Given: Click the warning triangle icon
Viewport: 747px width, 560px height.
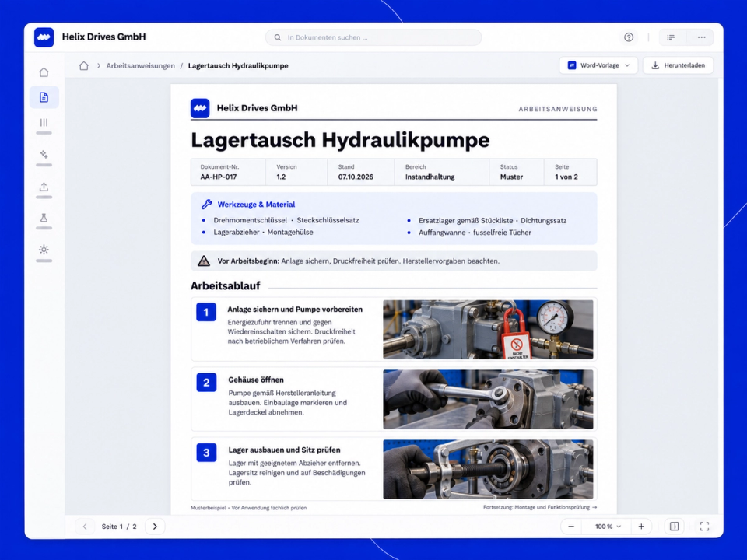Looking at the screenshot, I should (x=204, y=261).
